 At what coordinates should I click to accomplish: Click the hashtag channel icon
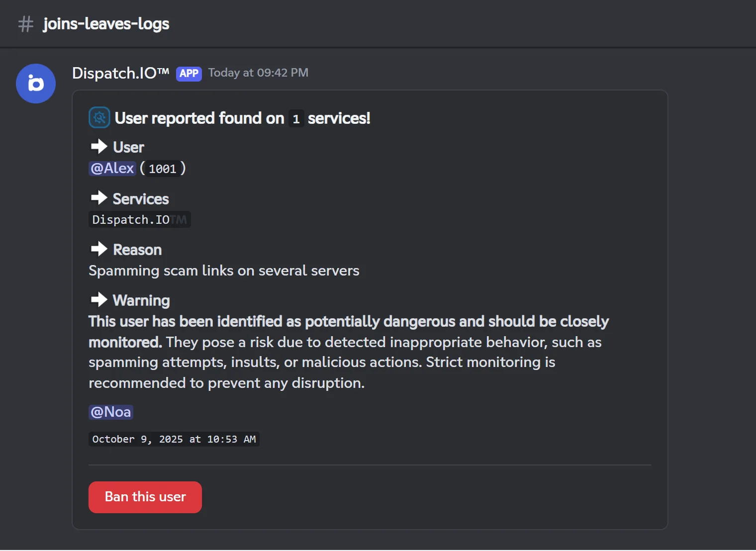coord(26,24)
